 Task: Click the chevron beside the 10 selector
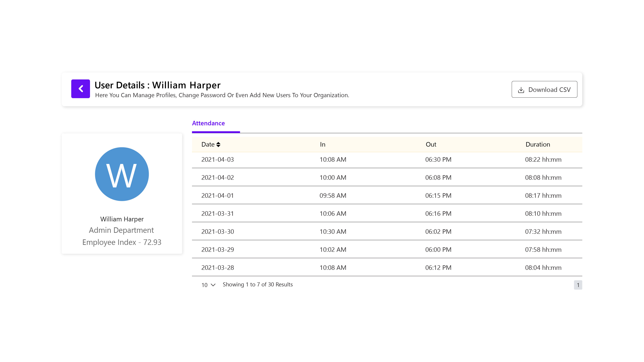click(x=213, y=285)
